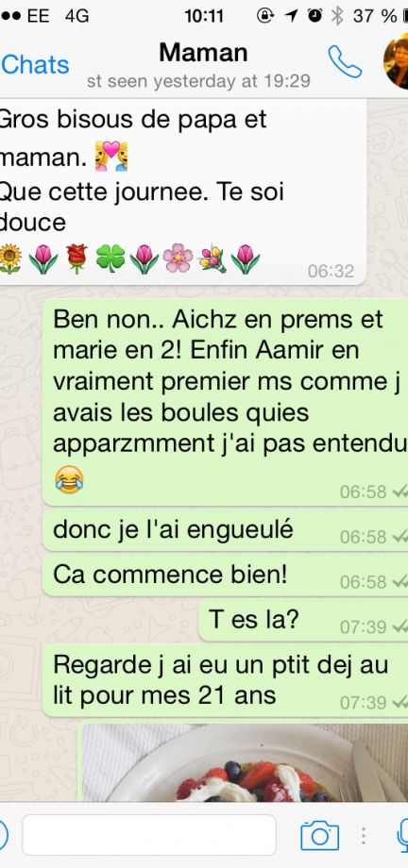The width and height of the screenshot is (408, 868).
Task: Open the camera icon in message bar
Action: (319, 835)
